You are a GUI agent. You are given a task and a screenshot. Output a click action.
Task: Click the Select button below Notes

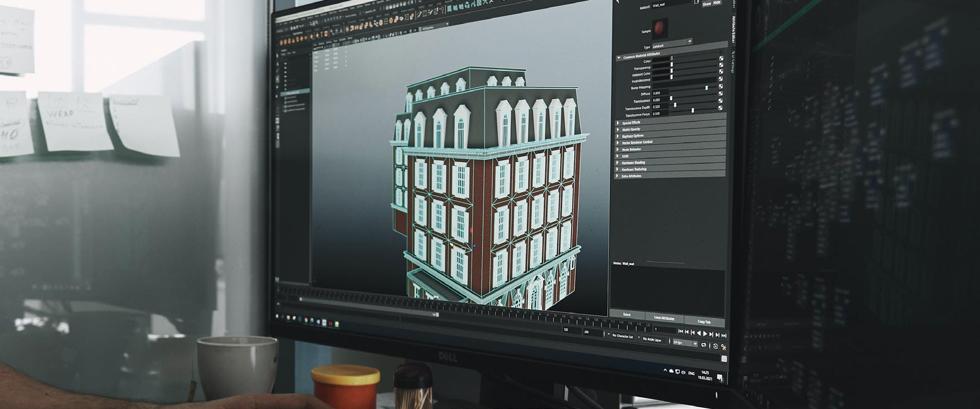(x=627, y=314)
